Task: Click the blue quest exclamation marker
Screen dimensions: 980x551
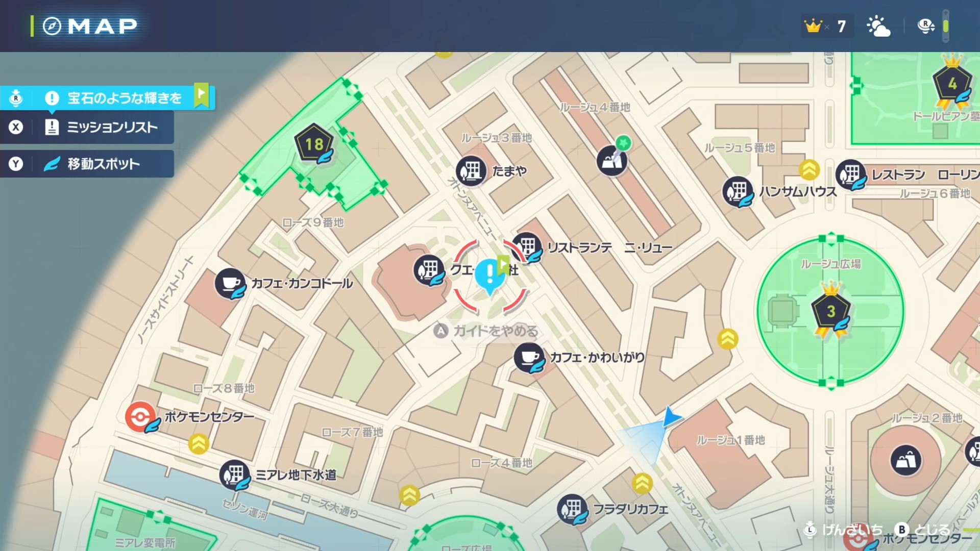Action: 490,276
